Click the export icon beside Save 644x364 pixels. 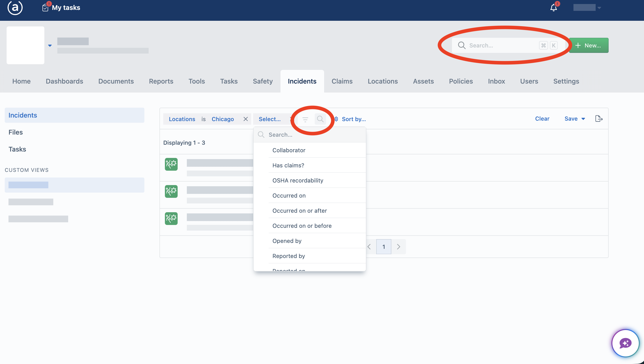click(x=599, y=119)
